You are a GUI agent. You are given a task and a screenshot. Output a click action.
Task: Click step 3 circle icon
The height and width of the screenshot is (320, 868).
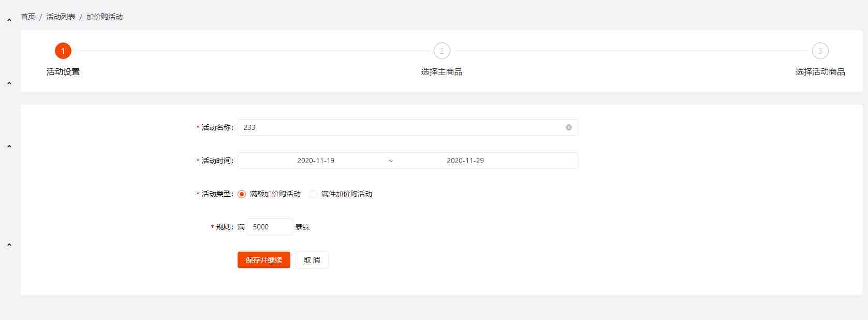tap(820, 51)
